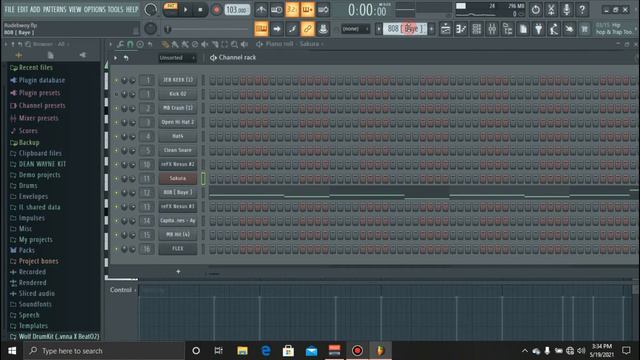Viewport: 640px width, 360px height.
Task: Toggle the step edit arrow button
Action: click(x=277, y=29)
